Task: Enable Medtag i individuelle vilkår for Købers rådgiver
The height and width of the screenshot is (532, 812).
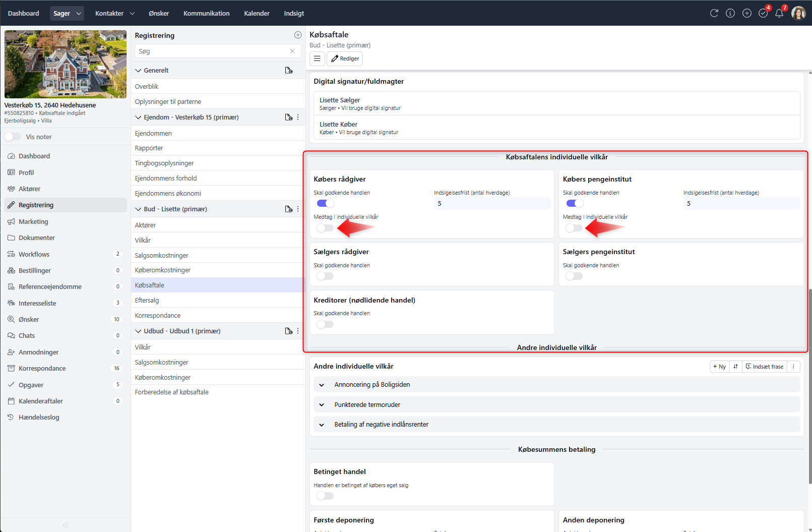Action: [x=325, y=228]
